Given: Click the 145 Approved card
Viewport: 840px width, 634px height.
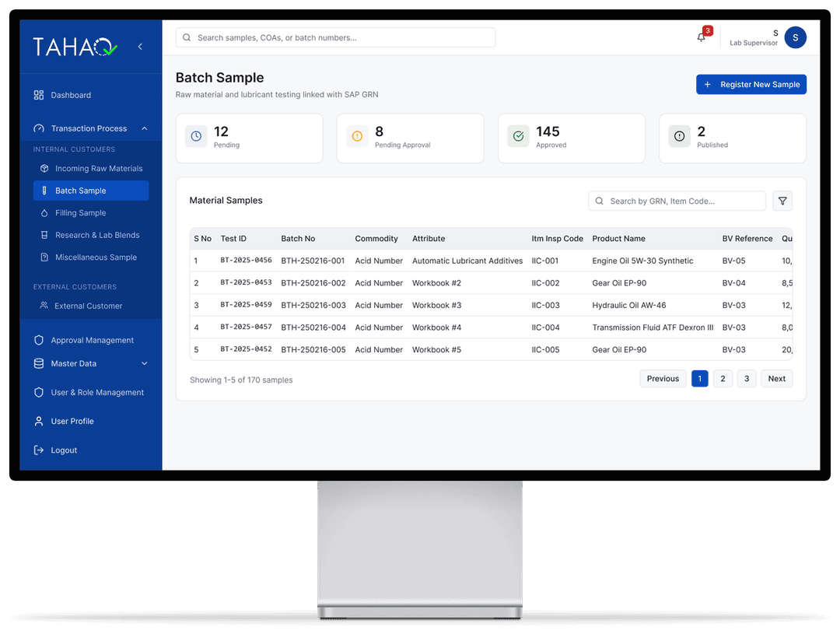Looking at the screenshot, I should (571, 138).
